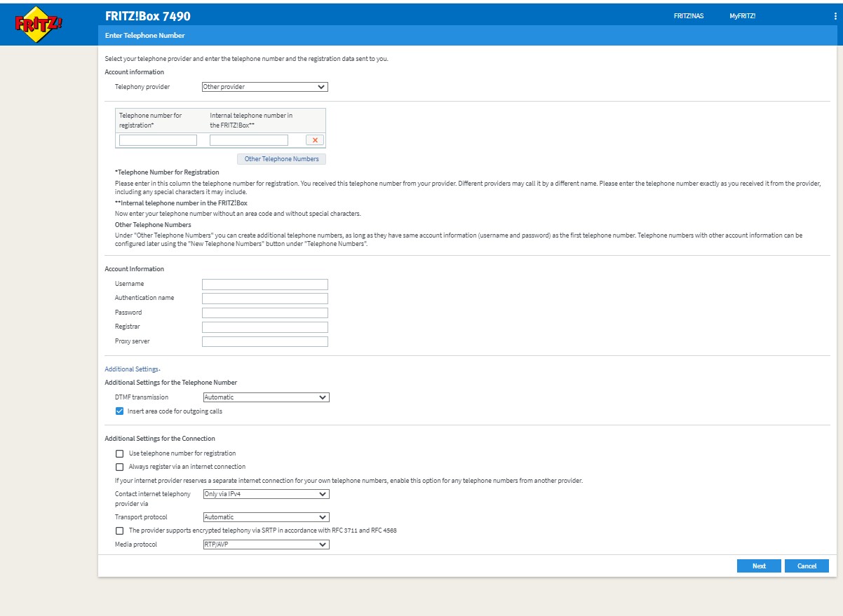This screenshot has width=843, height=616.
Task: Check Always register via an internet connection
Action: click(119, 467)
